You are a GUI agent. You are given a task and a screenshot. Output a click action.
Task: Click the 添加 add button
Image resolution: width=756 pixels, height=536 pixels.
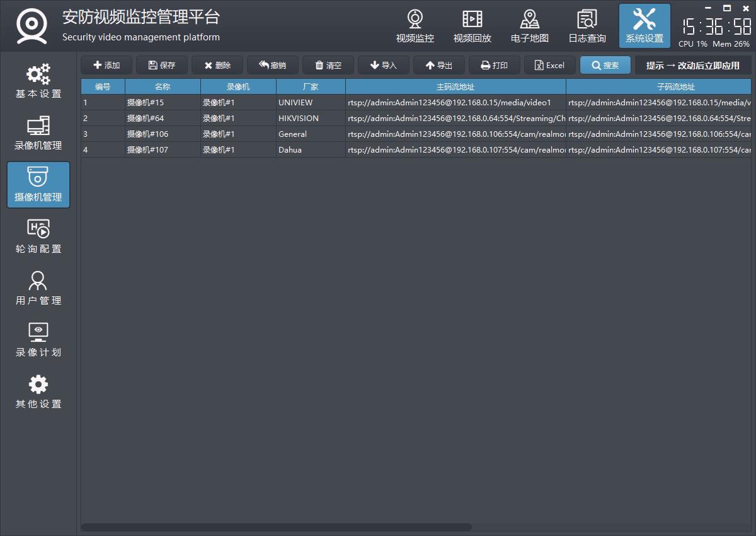[106, 65]
